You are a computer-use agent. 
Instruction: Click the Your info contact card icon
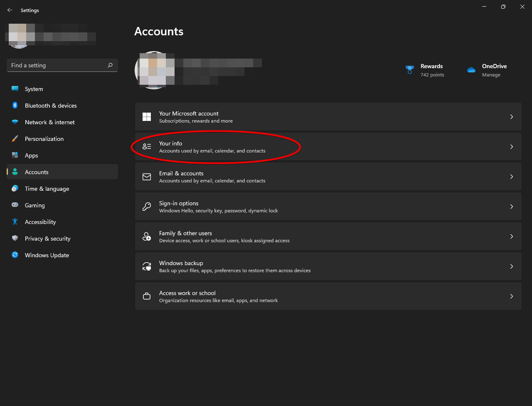tap(147, 147)
